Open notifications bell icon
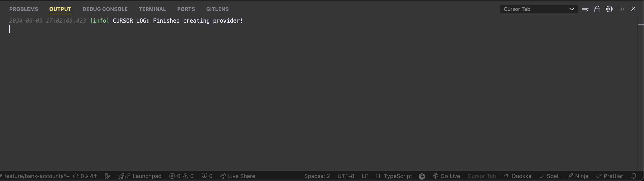 [x=634, y=176]
